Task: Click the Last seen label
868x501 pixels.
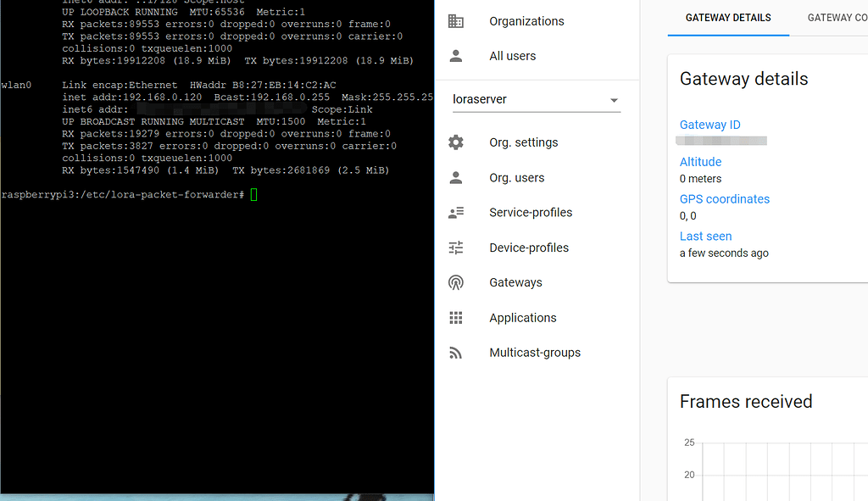Action: click(705, 236)
